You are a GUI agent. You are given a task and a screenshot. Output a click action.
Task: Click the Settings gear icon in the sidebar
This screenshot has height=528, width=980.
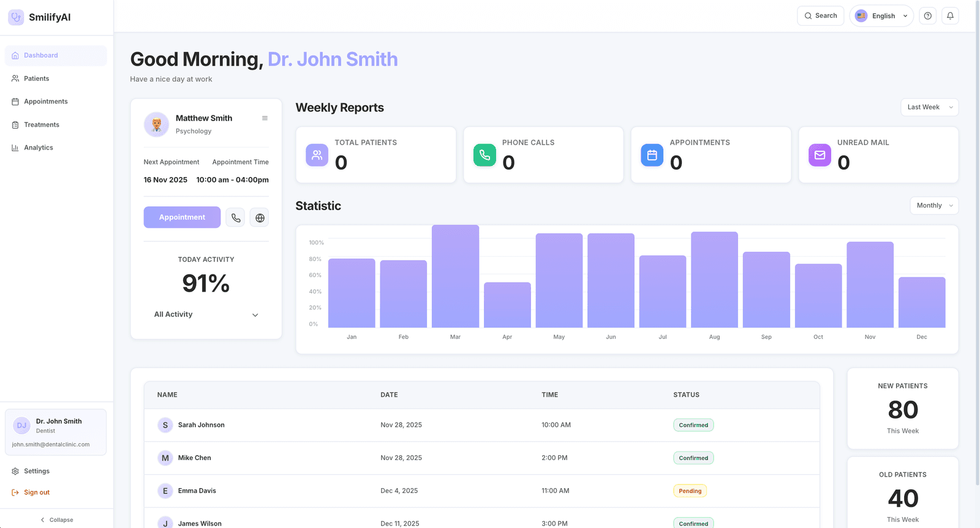click(15, 471)
